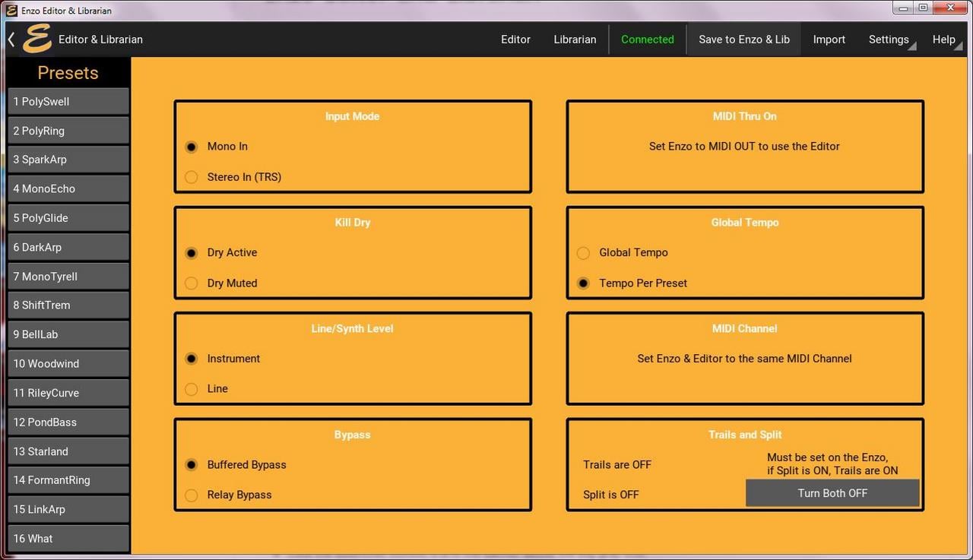The width and height of the screenshot is (973, 560).
Task: Enable the Global Tempo radio option
Action: point(583,253)
